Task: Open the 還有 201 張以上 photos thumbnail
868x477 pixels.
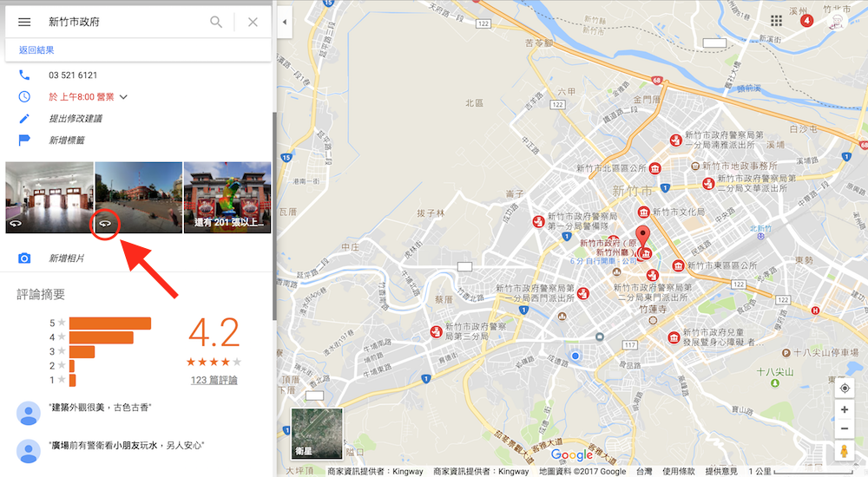Action: [227, 198]
